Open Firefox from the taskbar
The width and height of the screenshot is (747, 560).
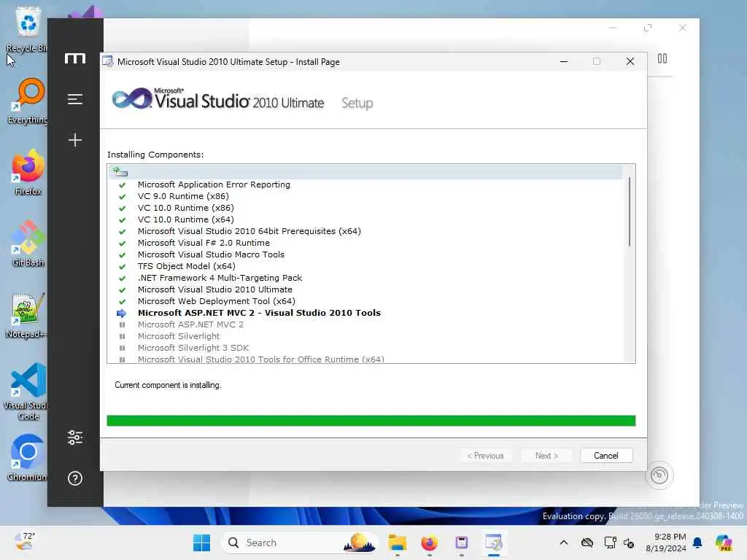coord(429,542)
